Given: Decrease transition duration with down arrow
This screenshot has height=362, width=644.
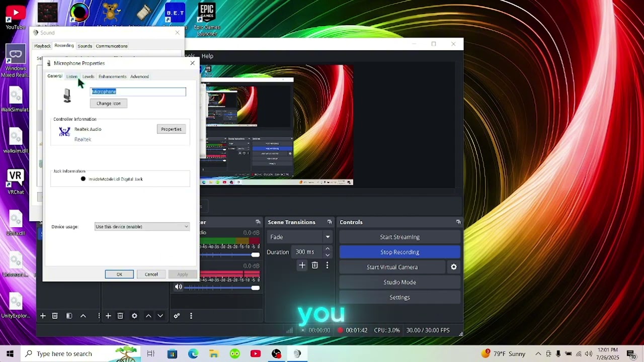Looking at the screenshot, I should [x=328, y=255].
